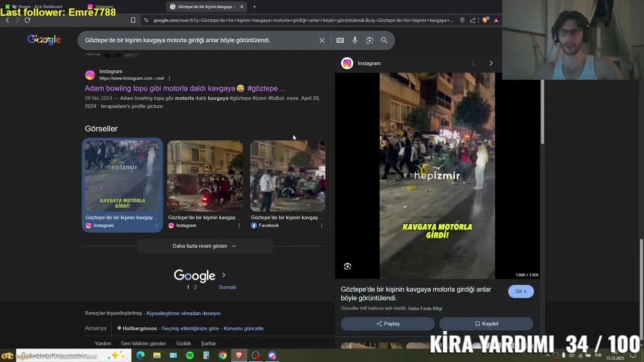Click the Instagram icon in the preview panel header
This screenshot has height=362, width=644.
[x=347, y=63]
